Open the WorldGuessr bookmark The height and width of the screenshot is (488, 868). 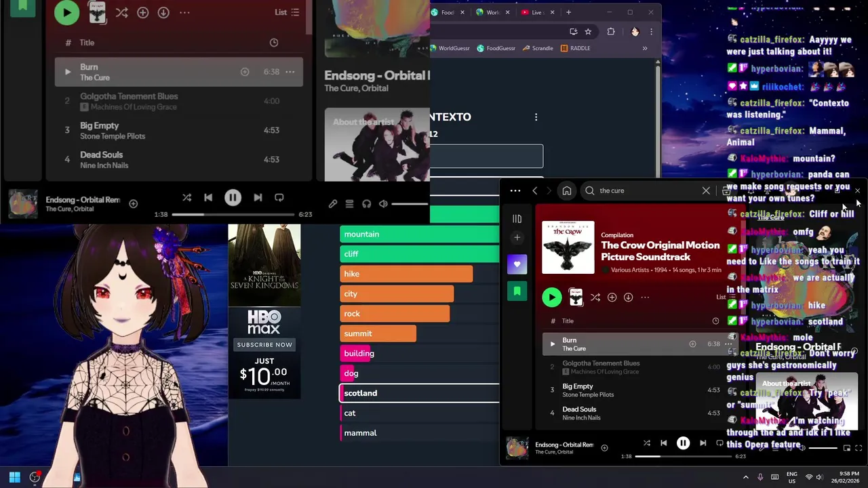tap(450, 48)
